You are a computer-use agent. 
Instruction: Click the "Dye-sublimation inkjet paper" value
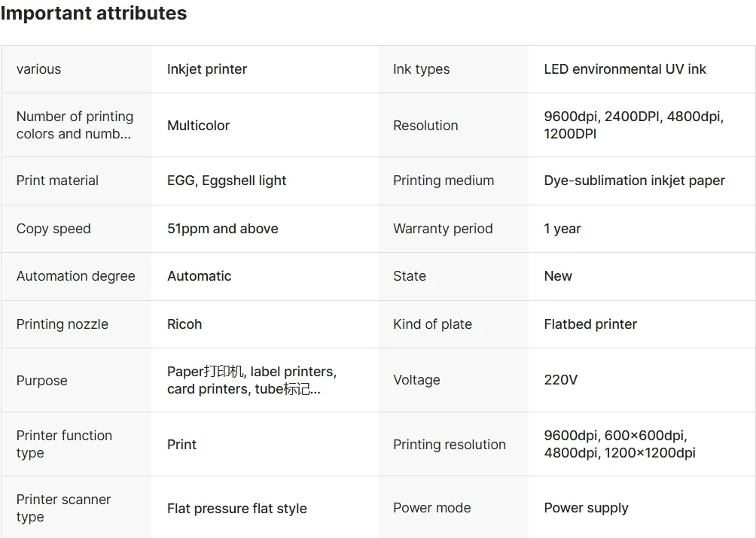pos(634,181)
